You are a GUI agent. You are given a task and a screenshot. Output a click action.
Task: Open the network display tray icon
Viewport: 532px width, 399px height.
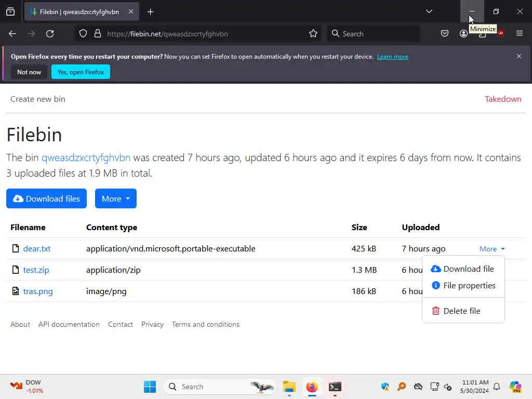(435, 387)
